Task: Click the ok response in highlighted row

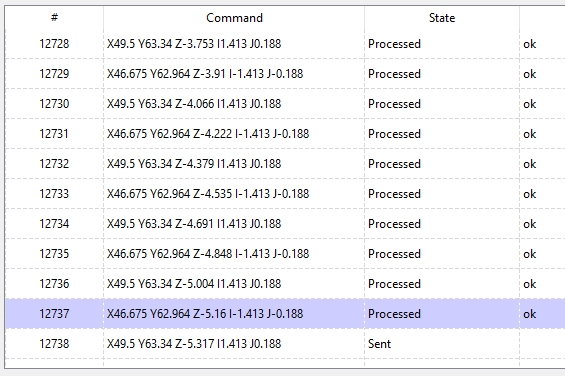Action: pyautogui.click(x=530, y=314)
